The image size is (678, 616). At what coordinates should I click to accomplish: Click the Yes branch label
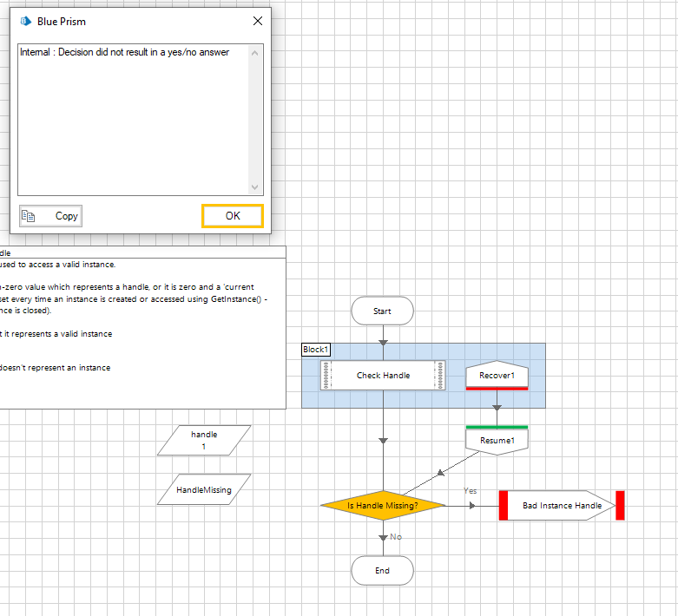(x=470, y=491)
